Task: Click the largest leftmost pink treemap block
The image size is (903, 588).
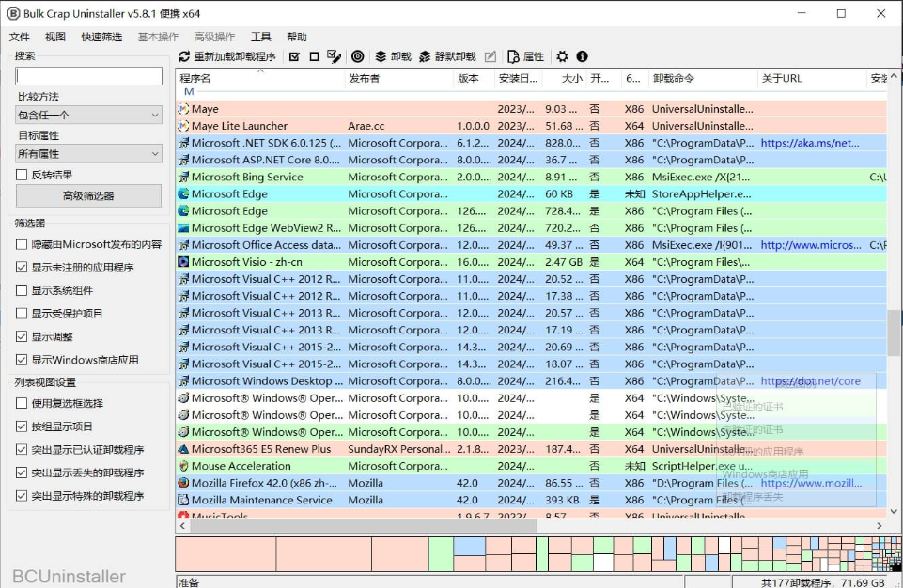Action: [x=226, y=554]
